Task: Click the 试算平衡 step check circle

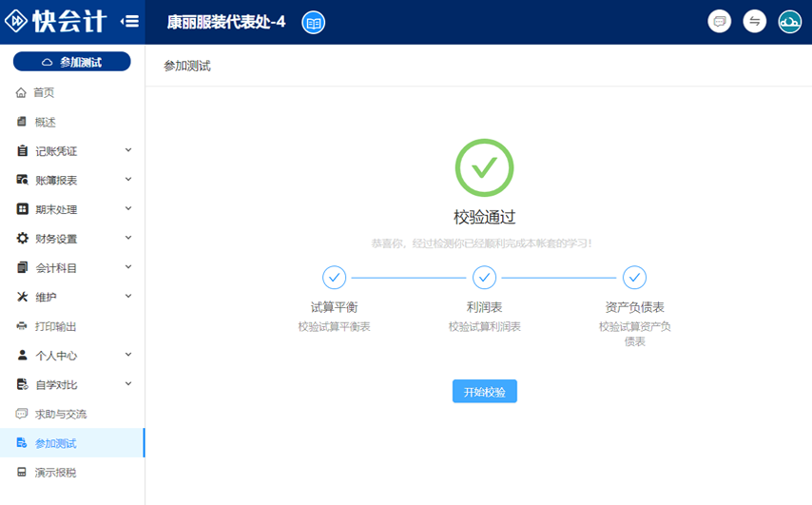Action: tap(334, 277)
